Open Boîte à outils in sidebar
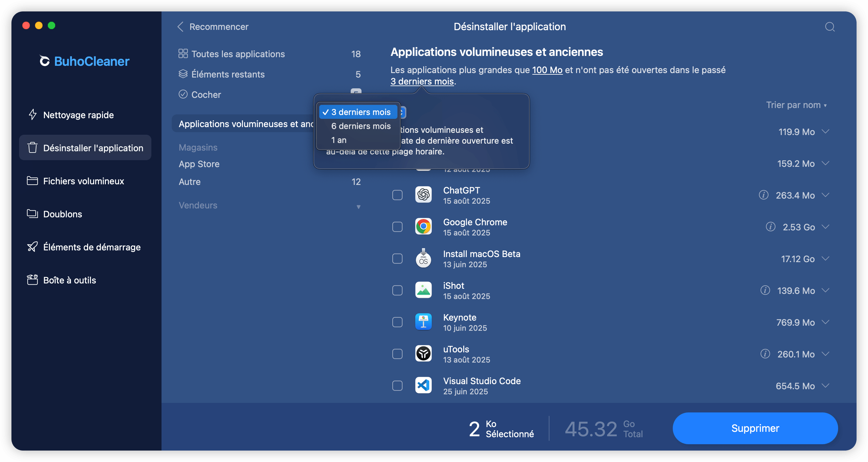Screen dimensions: 868x462 point(85,280)
